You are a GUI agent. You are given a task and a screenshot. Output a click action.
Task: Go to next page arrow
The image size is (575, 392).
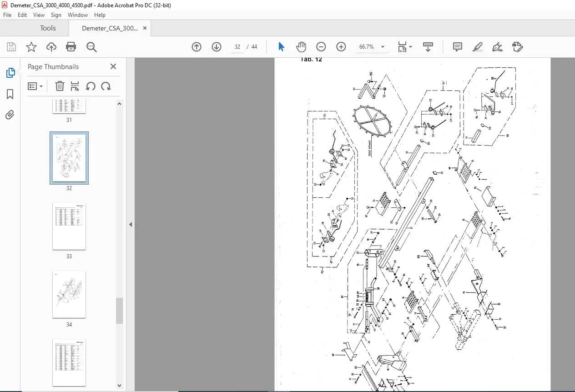(x=217, y=47)
